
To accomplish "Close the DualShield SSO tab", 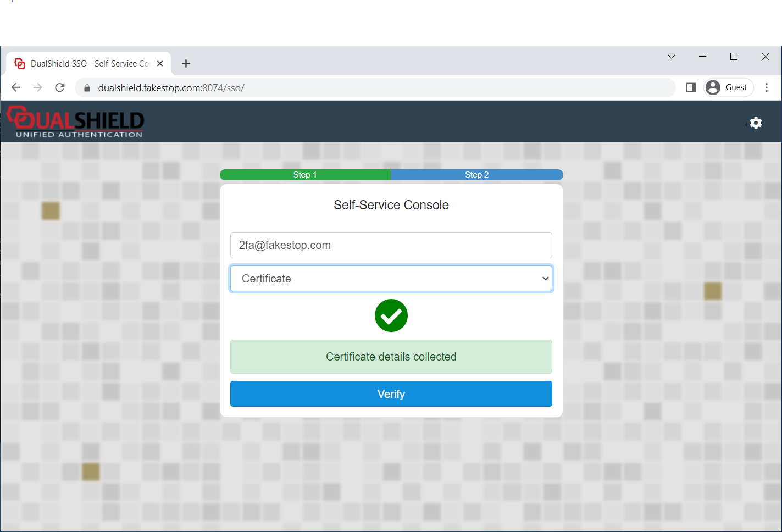I will pyautogui.click(x=160, y=64).
